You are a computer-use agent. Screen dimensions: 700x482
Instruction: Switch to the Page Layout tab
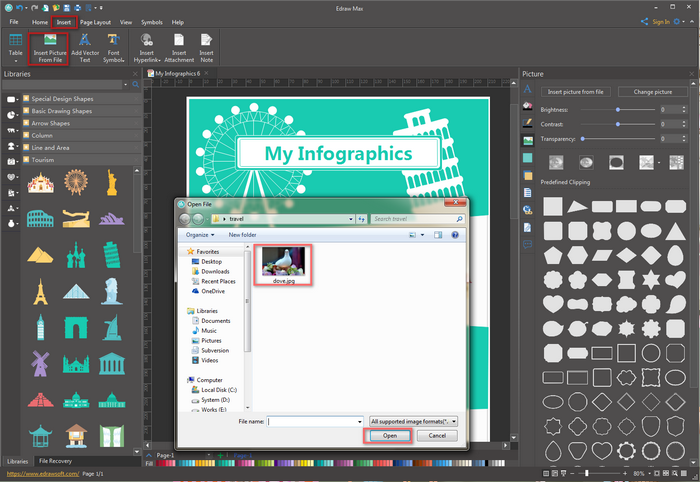[96, 21]
